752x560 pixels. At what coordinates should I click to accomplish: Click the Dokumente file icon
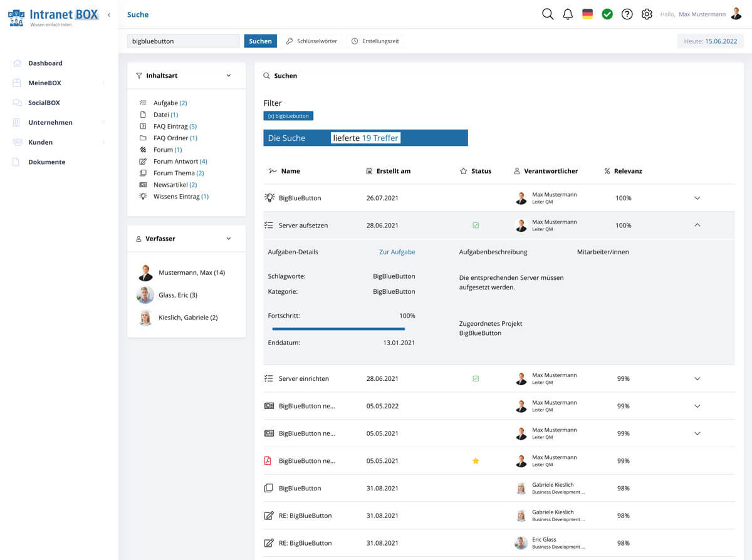click(17, 162)
